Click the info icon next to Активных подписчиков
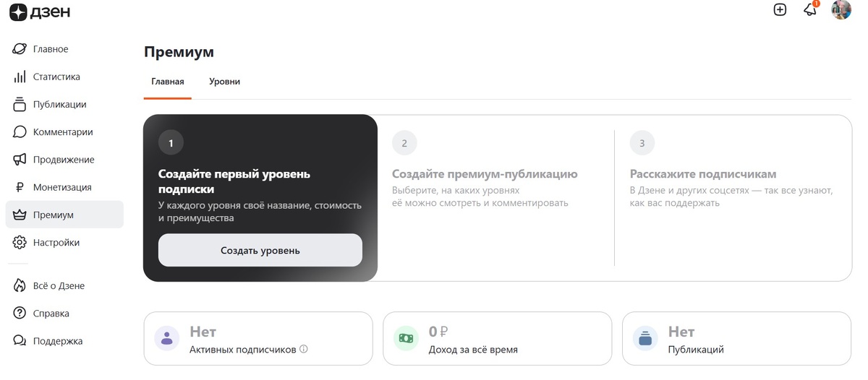 coord(304,349)
